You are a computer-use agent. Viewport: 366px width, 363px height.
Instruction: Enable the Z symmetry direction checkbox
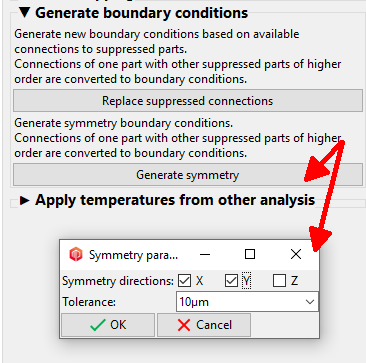click(x=279, y=281)
